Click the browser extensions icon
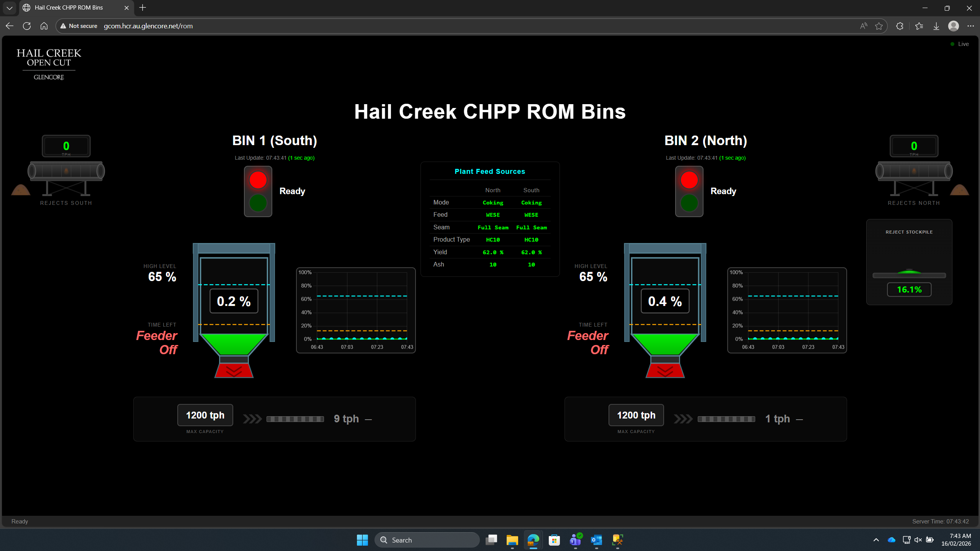The width and height of the screenshot is (980, 551). [900, 26]
